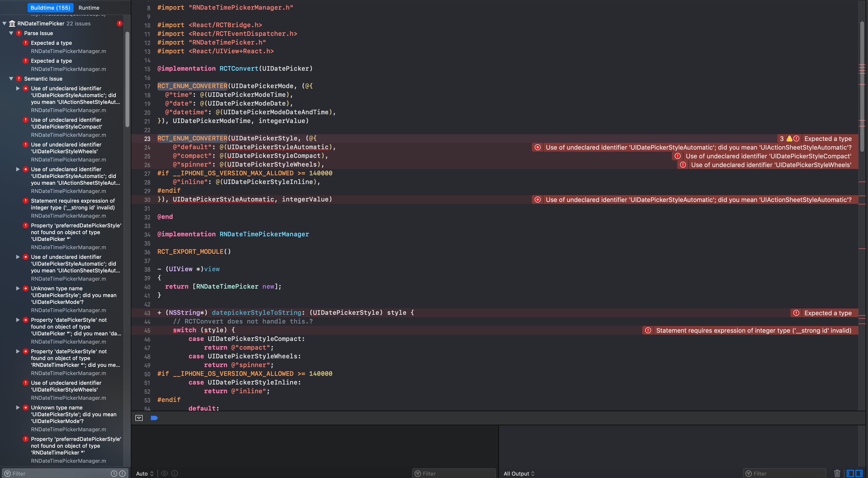Click RCT_ENUM_CONVERTER macro on line 17
The height and width of the screenshot is (478, 868).
(x=192, y=86)
